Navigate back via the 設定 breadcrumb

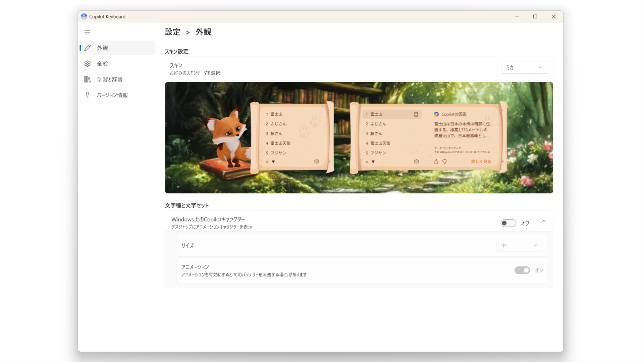[x=172, y=32]
